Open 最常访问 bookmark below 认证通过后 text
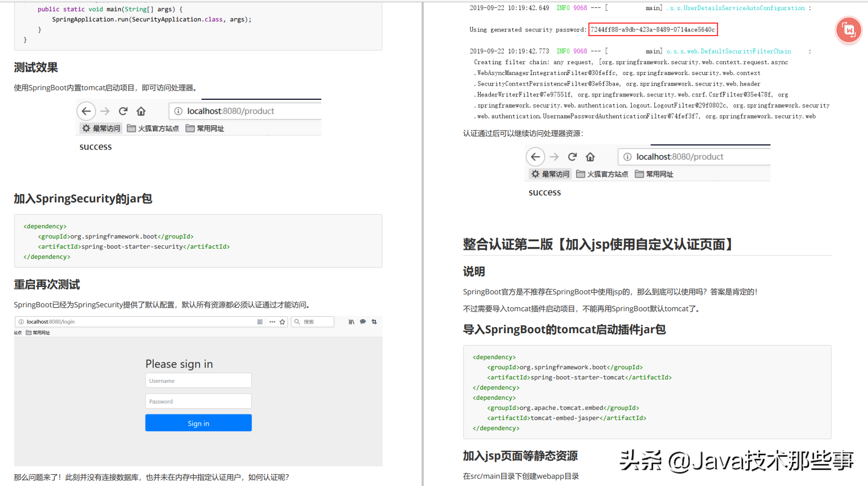 pos(550,174)
